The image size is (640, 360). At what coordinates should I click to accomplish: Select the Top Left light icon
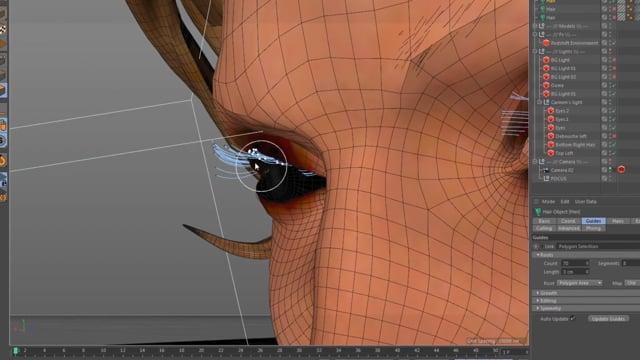[551, 153]
